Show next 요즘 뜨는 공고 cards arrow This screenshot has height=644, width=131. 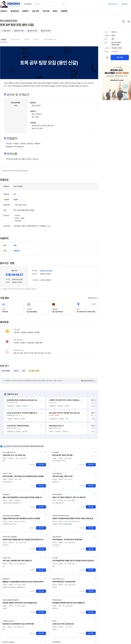tap(95, 416)
